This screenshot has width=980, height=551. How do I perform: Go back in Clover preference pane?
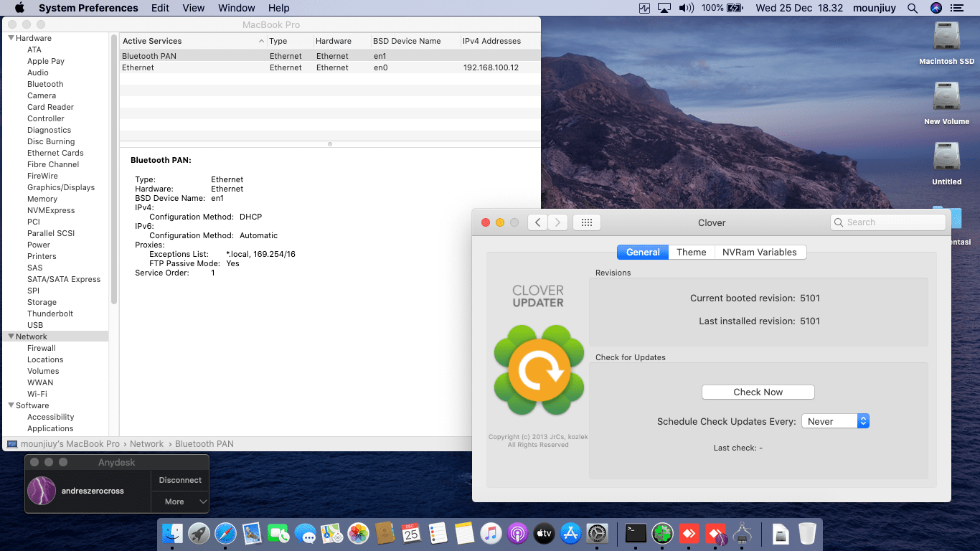[538, 222]
